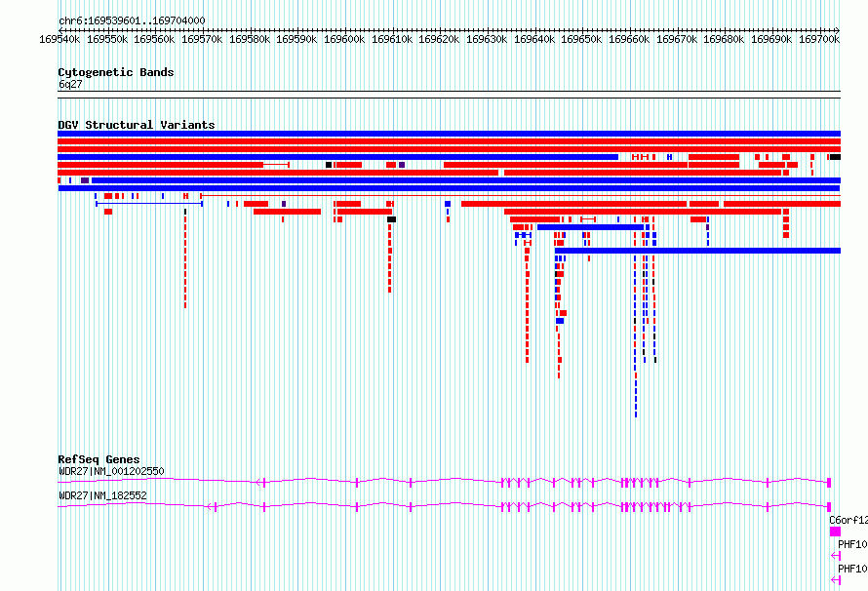
Task: Select the 169560k ruler label
Action: 154,39
